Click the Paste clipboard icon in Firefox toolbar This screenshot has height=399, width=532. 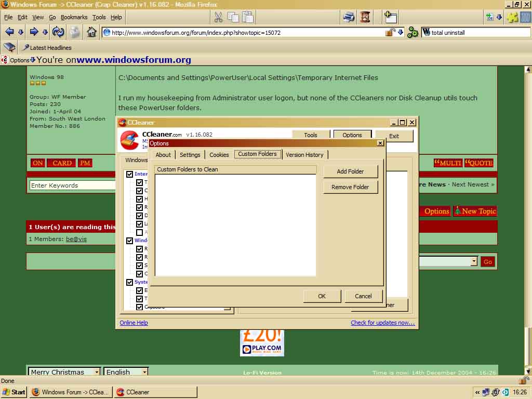(x=248, y=17)
